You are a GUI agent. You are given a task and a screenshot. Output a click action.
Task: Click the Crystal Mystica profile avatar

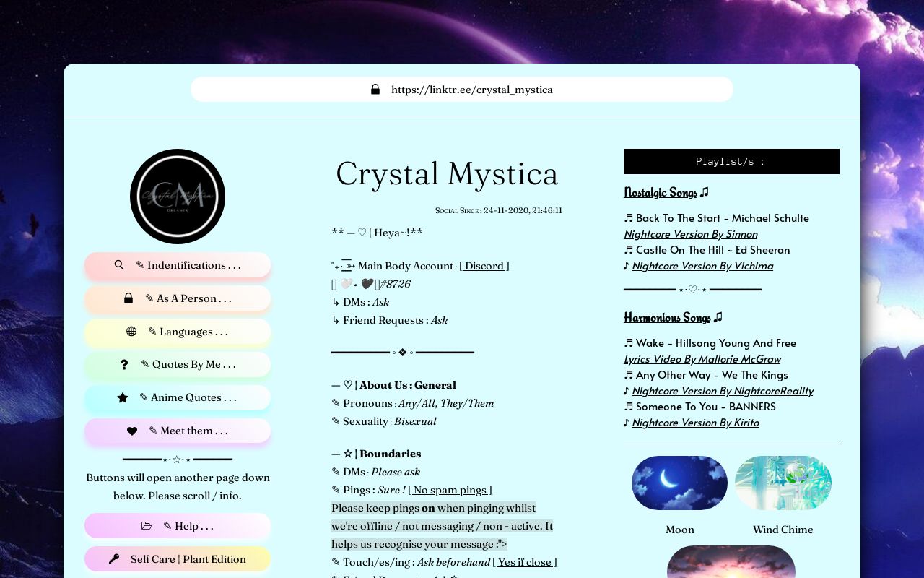(178, 197)
